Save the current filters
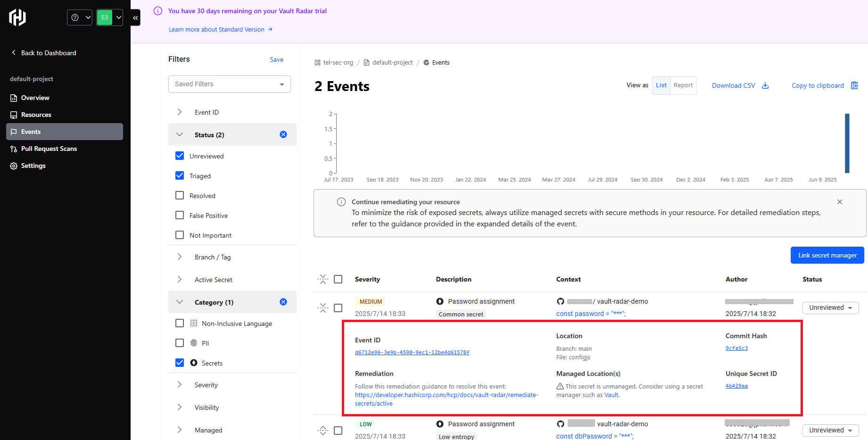Viewport: 868px width, 440px height. coord(277,59)
